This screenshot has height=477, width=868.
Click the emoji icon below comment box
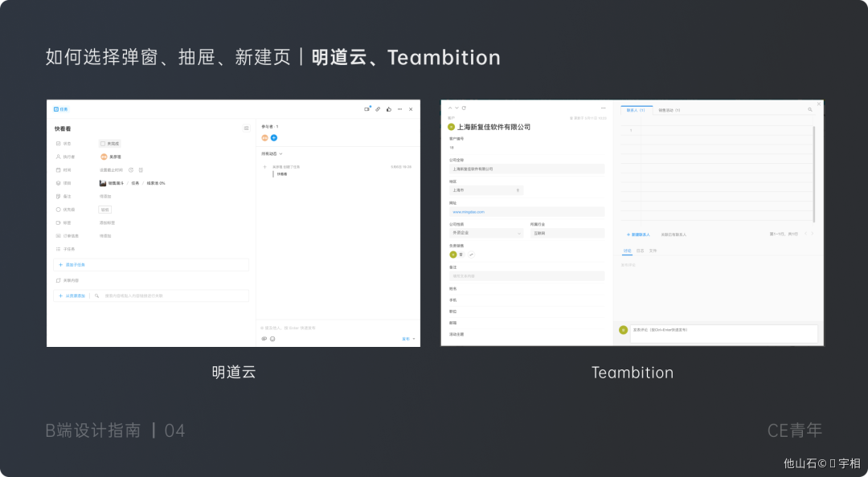[272, 339]
